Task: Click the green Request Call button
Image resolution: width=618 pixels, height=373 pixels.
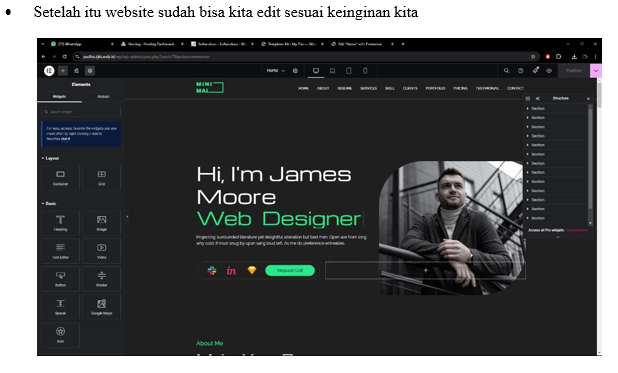Action: (x=290, y=270)
